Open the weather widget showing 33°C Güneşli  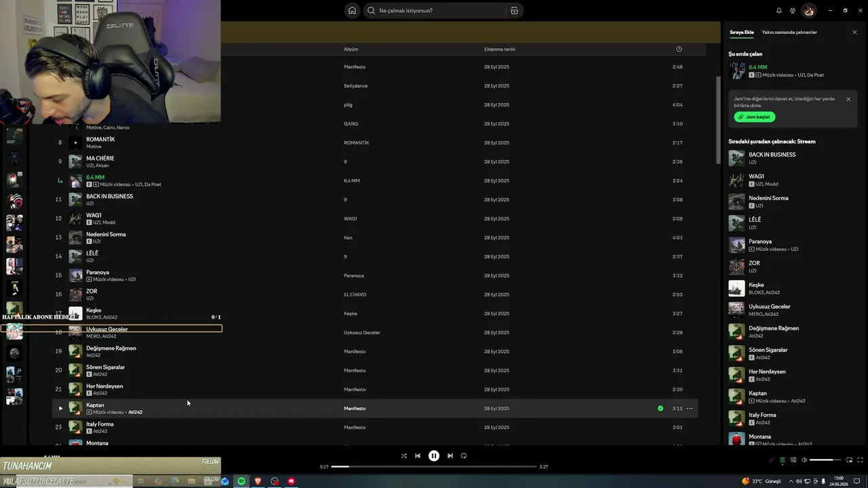[x=762, y=481]
